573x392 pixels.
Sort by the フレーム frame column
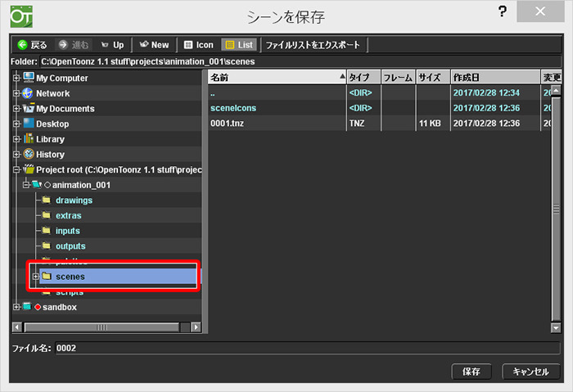click(398, 77)
